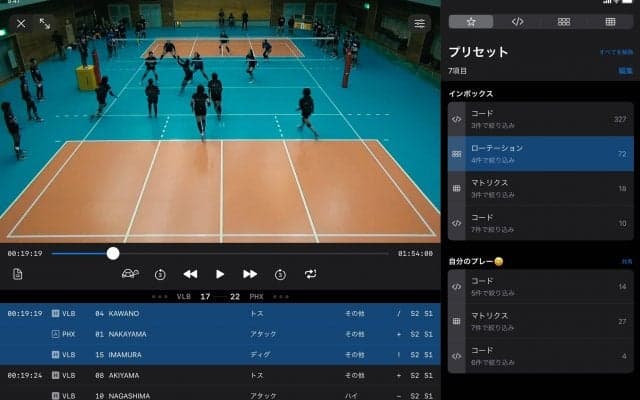This screenshot has height=400, width=640.
Task: Switch to the rotation grid tab
Action: (564, 22)
